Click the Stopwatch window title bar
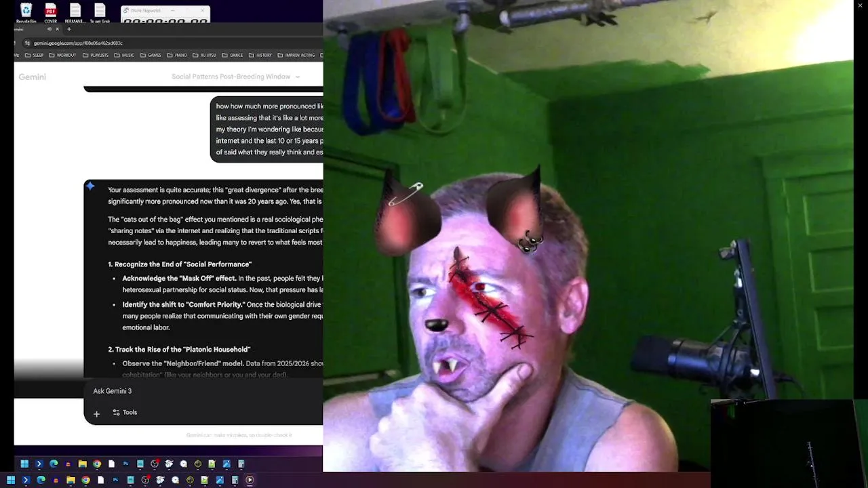 (165, 11)
